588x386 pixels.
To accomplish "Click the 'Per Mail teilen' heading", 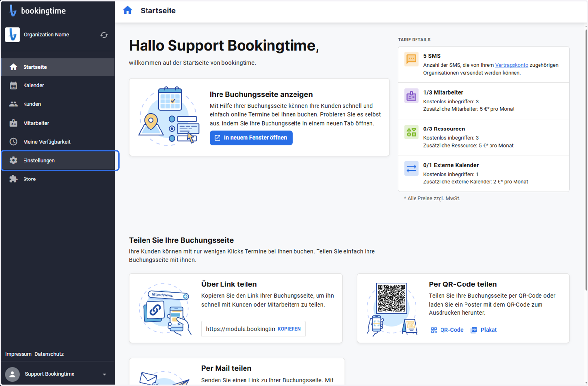I will pyautogui.click(x=226, y=368).
